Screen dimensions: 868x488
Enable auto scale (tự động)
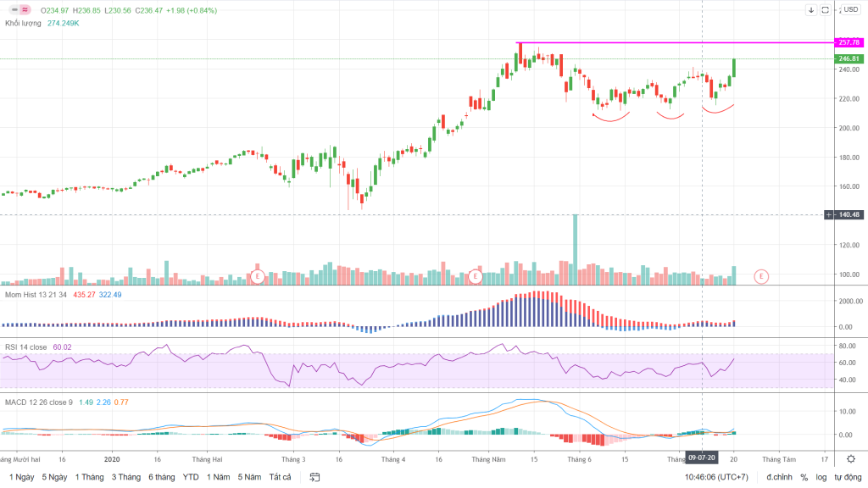847,477
